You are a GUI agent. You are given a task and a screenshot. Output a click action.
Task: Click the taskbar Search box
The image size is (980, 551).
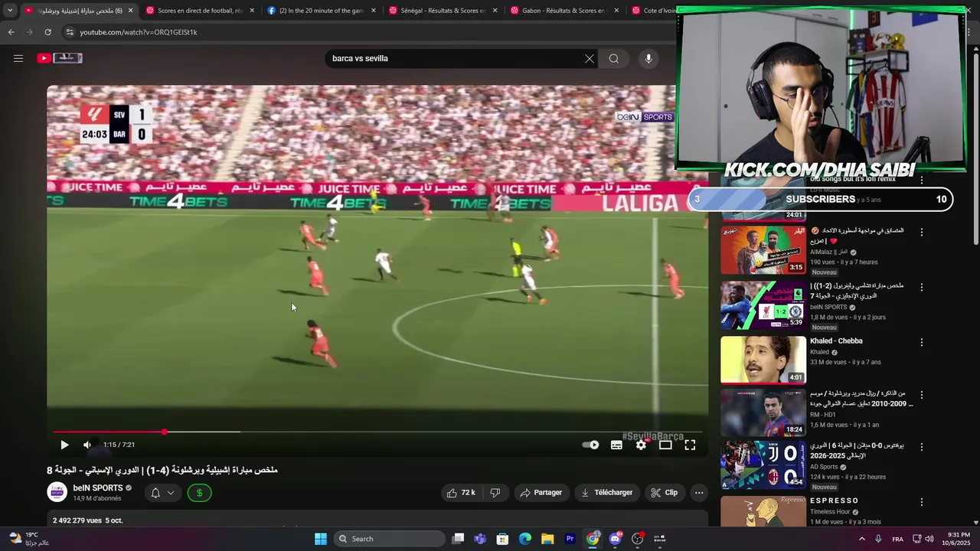coord(390,539)
